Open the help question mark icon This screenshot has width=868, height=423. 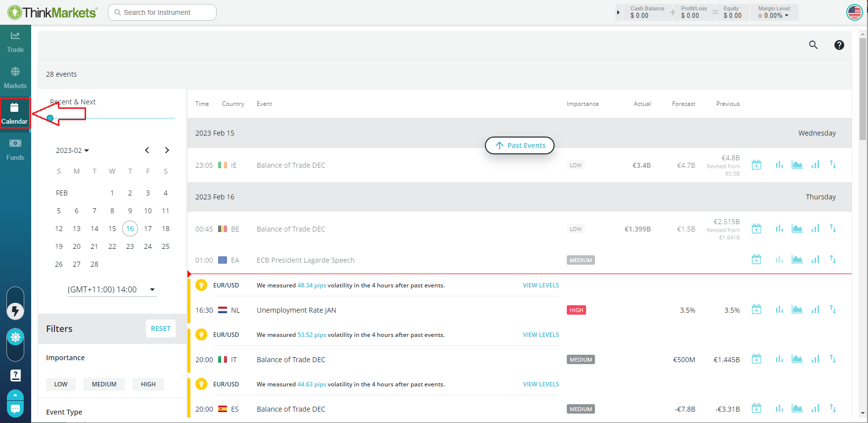[x=839, y=45]
